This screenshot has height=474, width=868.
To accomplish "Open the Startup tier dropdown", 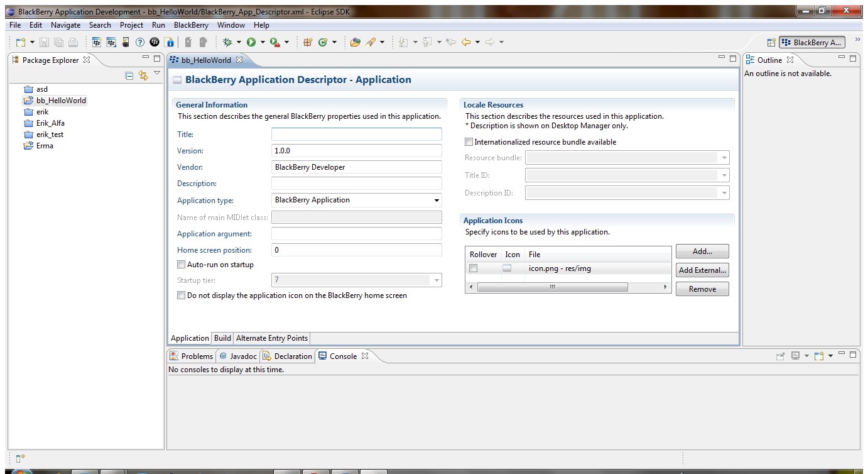I will (x=437, y=280).
